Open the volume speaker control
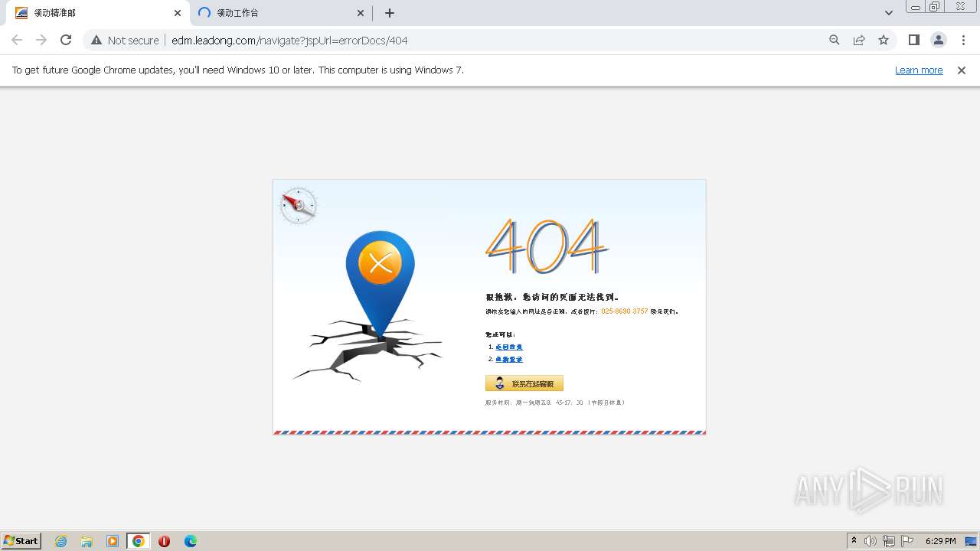Image resolution: width=980 pixels, height=551 pixels. pyautogui.click(x=871, y=541)
